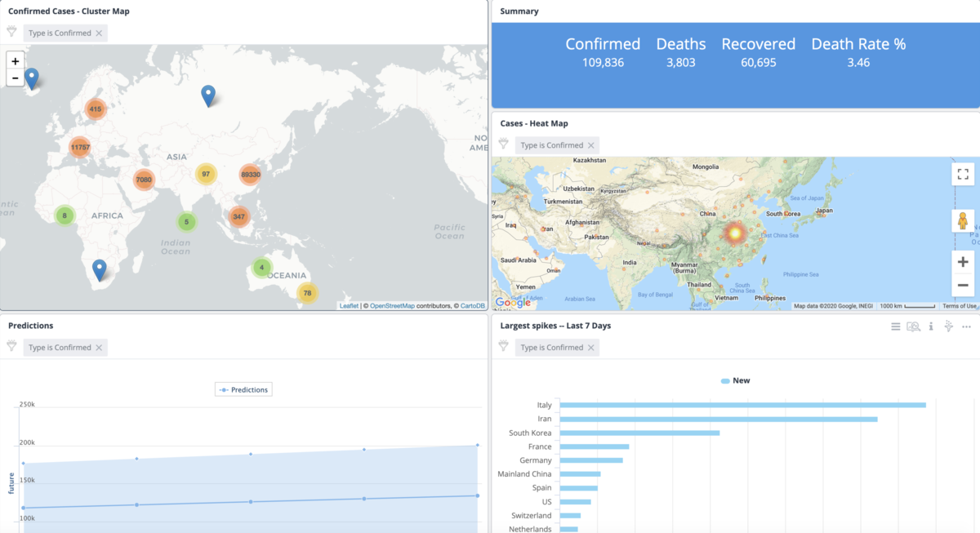Click the filter funnel in Largest spikes toolbar
980x533 pixels.
(948, 326)
